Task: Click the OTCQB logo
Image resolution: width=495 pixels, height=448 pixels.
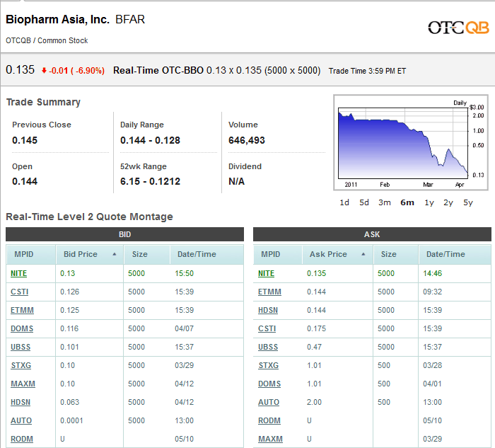Action: (x=458, y=27)
